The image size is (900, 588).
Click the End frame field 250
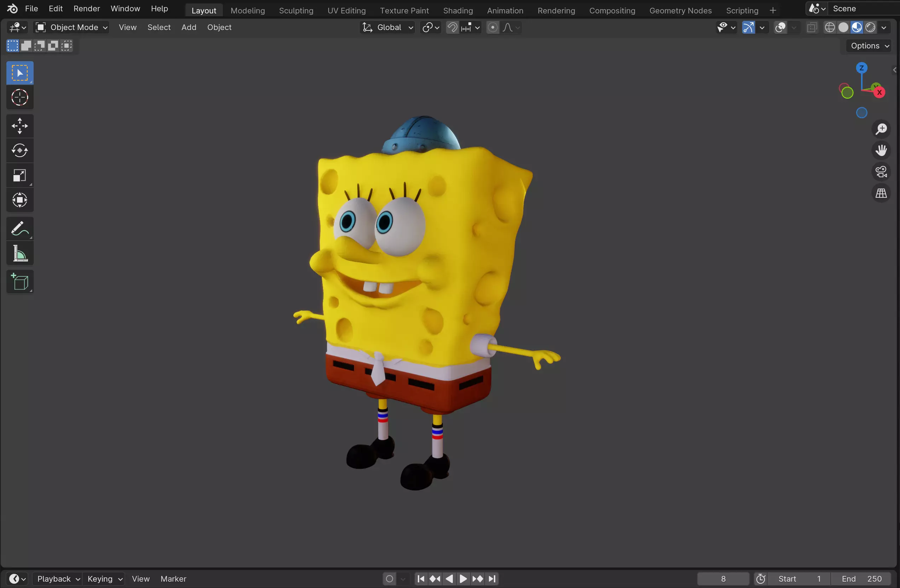861,578
